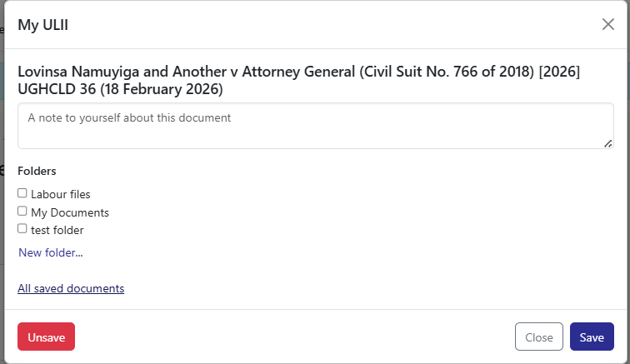
Task: Click the 'My ULII' dialog title
Action: 42,25
